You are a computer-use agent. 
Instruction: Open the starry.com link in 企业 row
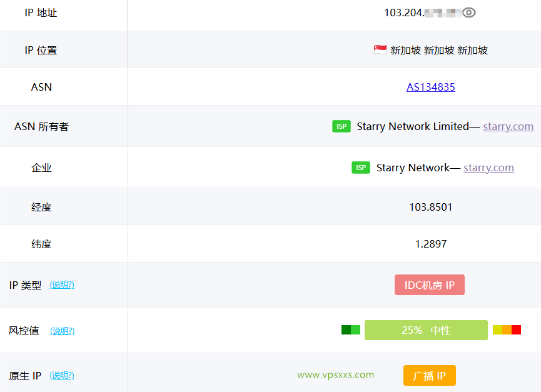click(488, 167)
